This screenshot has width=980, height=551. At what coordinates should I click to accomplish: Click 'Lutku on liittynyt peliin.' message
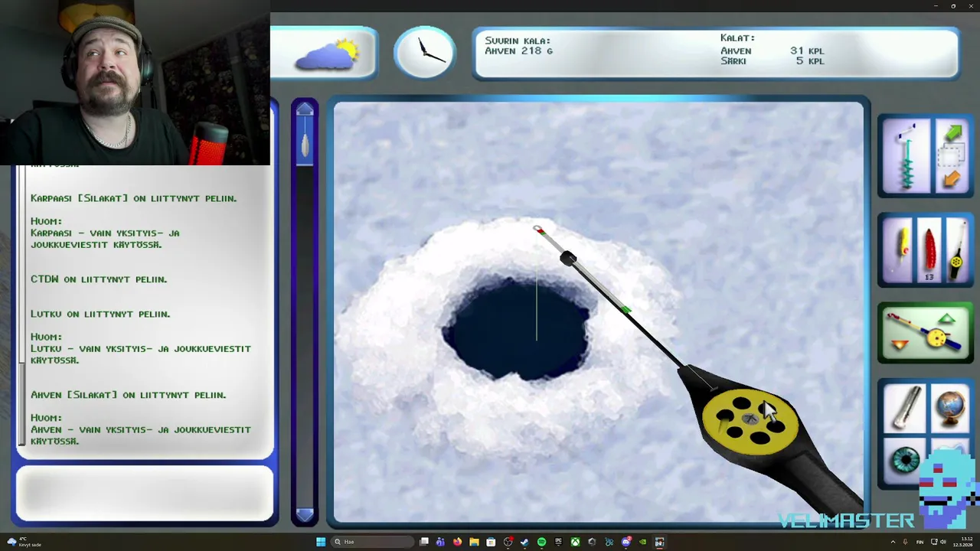pos(100,314)
